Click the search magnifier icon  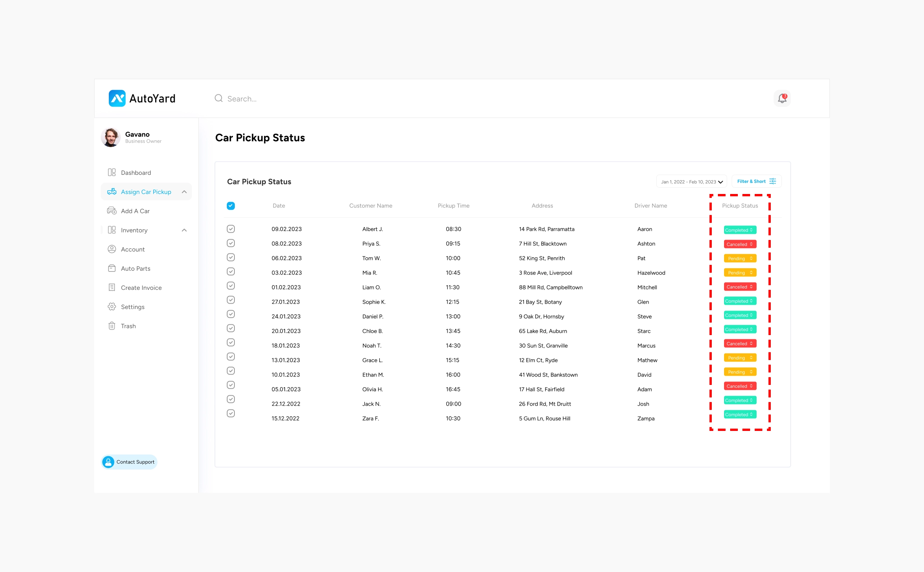[x=219, y=99]
